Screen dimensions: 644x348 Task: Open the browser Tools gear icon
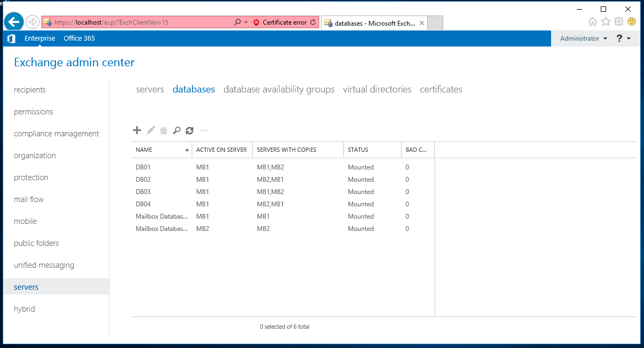[619, 22]
